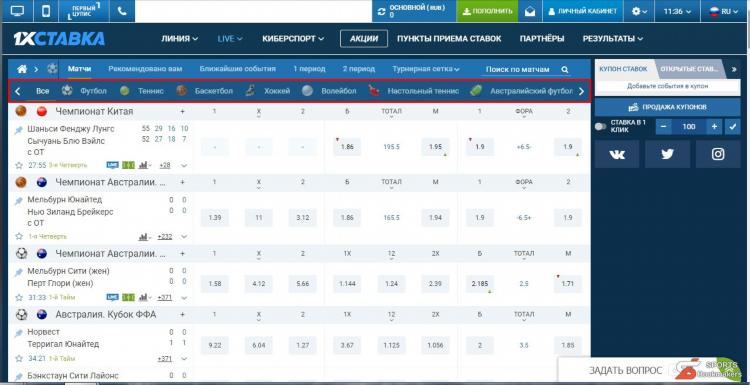Image resolution: width=750 pixels, height=385 pixels.
Task: Expand the Турнирная сетка dropdown
Action: 426,69
